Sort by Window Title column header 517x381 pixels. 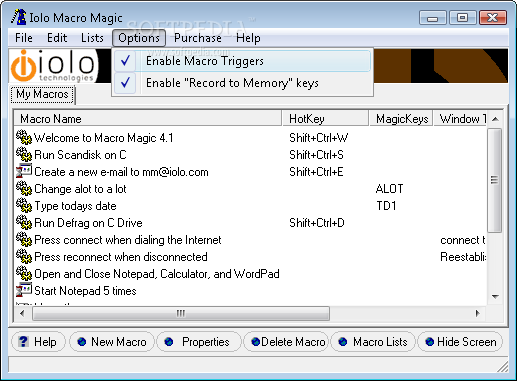[460, 119]
